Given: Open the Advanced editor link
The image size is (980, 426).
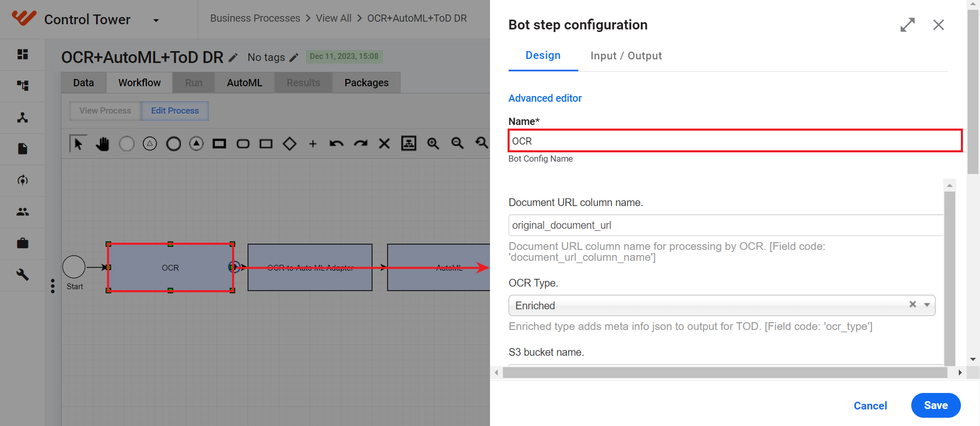Looking at the screenshot, I should click(x=545, y=98).
